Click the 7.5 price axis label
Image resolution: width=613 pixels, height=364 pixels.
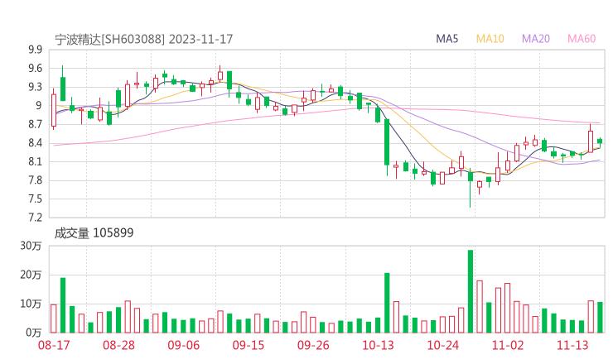click(35, 199)
